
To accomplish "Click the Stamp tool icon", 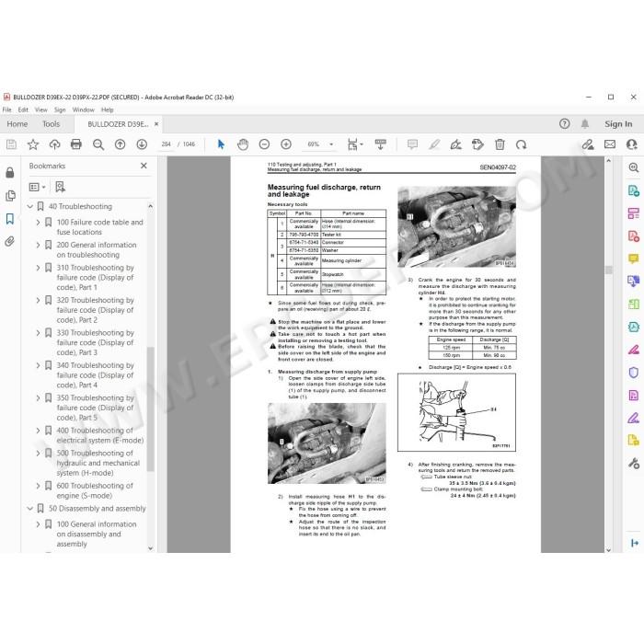I will pyautogui.click(x=477, y=144).
